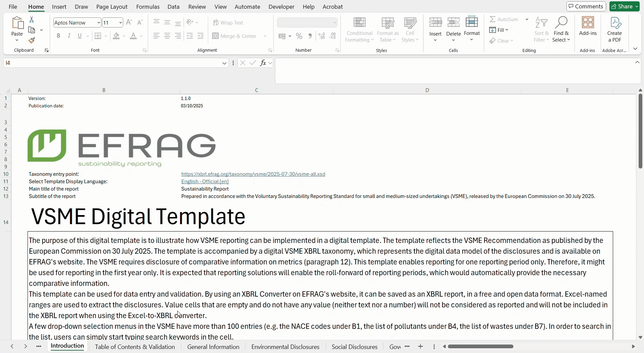Screen dimensions: 644x353
Task: Click the Format Painter brush icon
Action: pos(32,41)
